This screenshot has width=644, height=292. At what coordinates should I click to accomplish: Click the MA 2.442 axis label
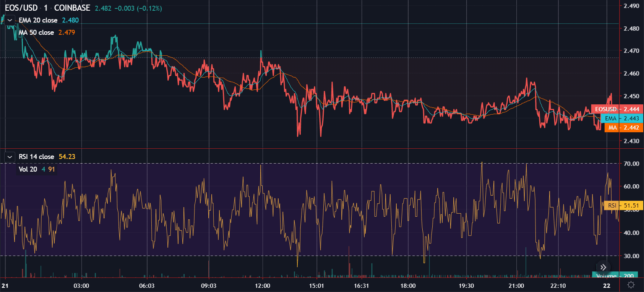pyautogui.click(x=624, y=128)
